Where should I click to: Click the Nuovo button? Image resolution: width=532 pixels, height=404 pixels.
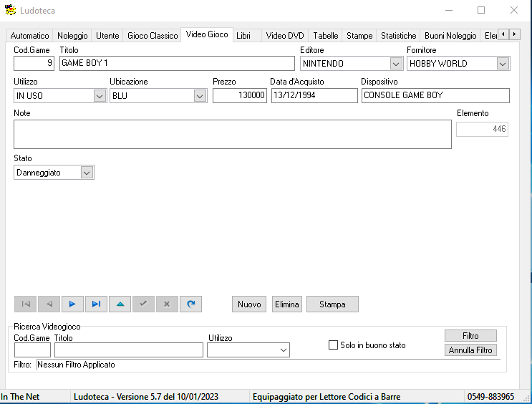pyautogui.click(x=249, y=304)
